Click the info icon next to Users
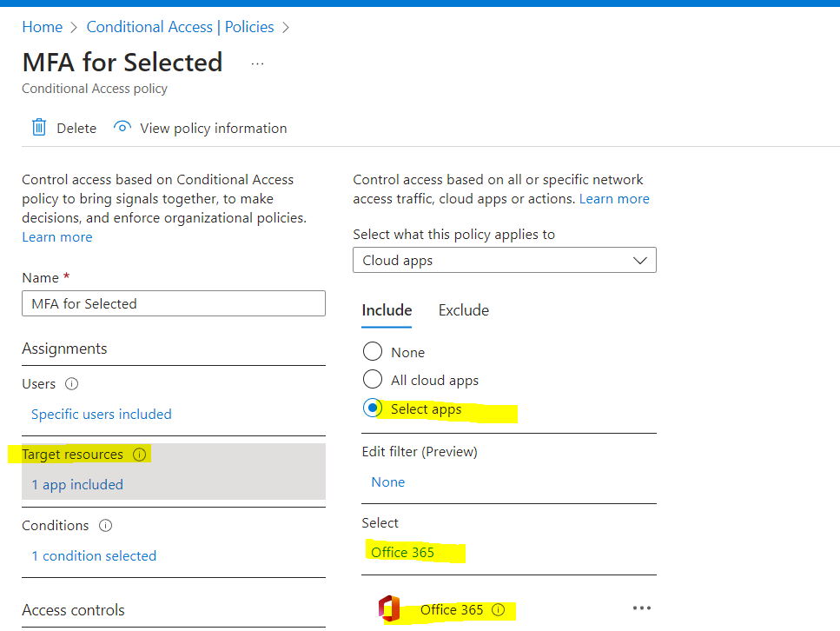840x631 pixels. coord(71,384)
